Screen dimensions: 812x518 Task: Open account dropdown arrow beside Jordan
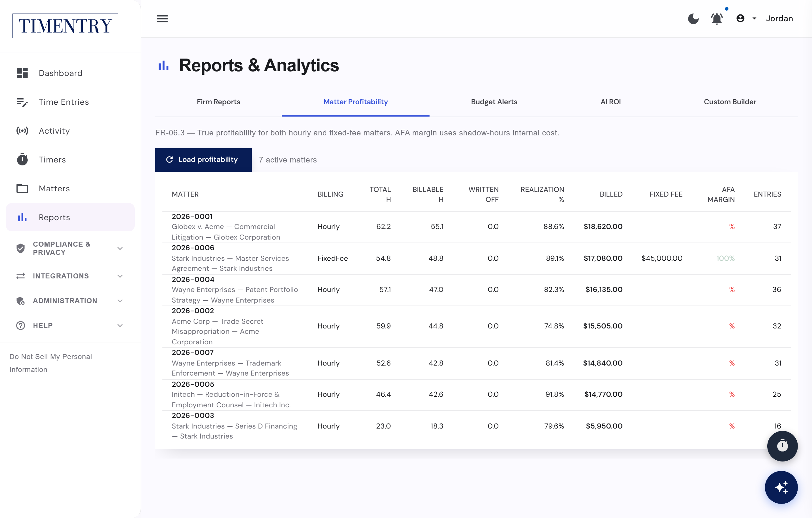pyautogui.click(x=754, y=19)
